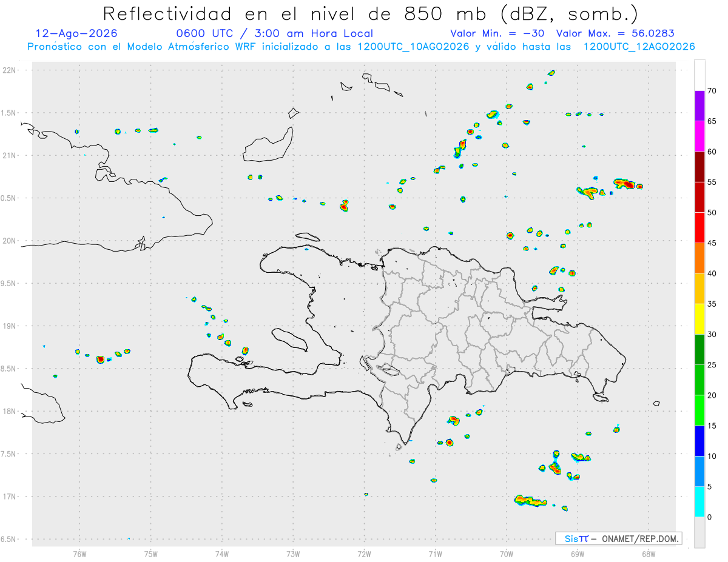The height and width of the screenshot is (562, 728).
Task: Click the '73W' longitude axis label
Action: pyautogui.click(x=293, y=553)
